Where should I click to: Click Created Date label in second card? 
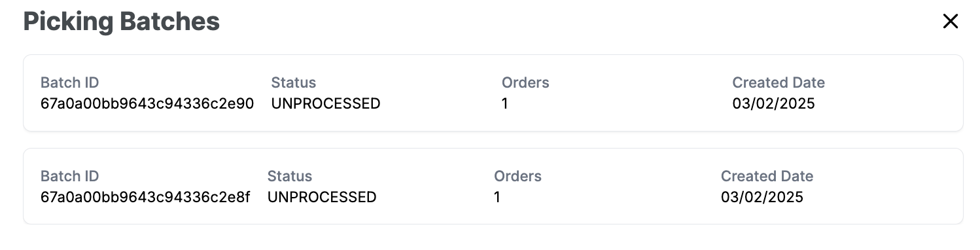(767, 177)
